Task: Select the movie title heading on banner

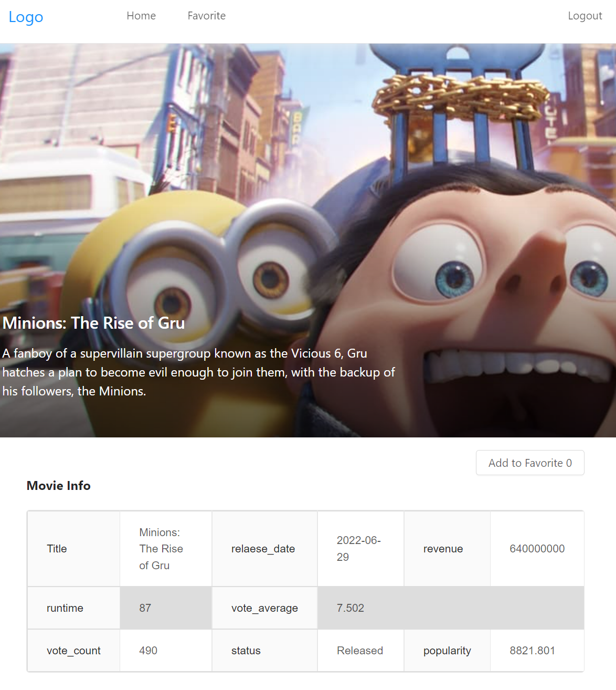Action: click(94, 322)
